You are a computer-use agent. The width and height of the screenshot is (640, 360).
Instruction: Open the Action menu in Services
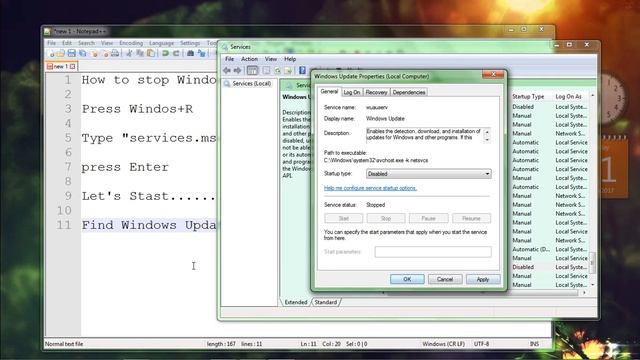[x=249, y=59]
